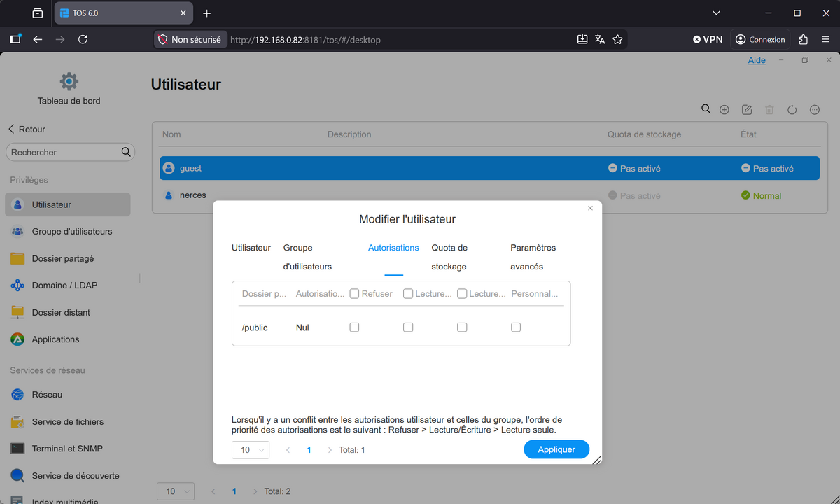840x504 pixels.
Task: Switch to the Utilisateur dialog tab
Action: click(251, 248)
